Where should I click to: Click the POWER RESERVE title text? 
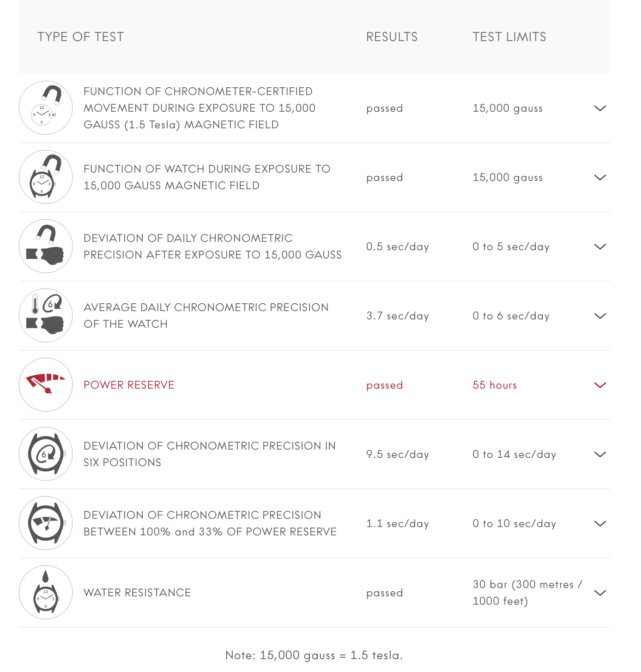[129, 385]
